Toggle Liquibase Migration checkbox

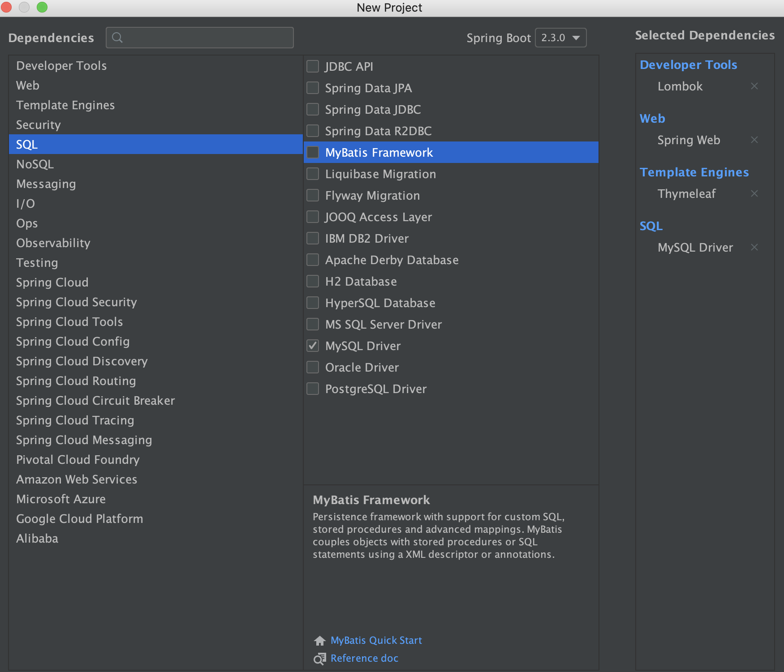click(x=313, y=174)
